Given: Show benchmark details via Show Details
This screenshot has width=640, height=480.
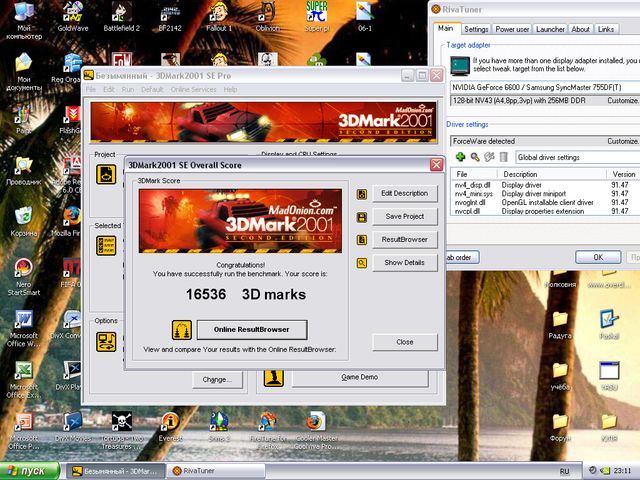Looking at the screenshot, I should coord(404,262).
